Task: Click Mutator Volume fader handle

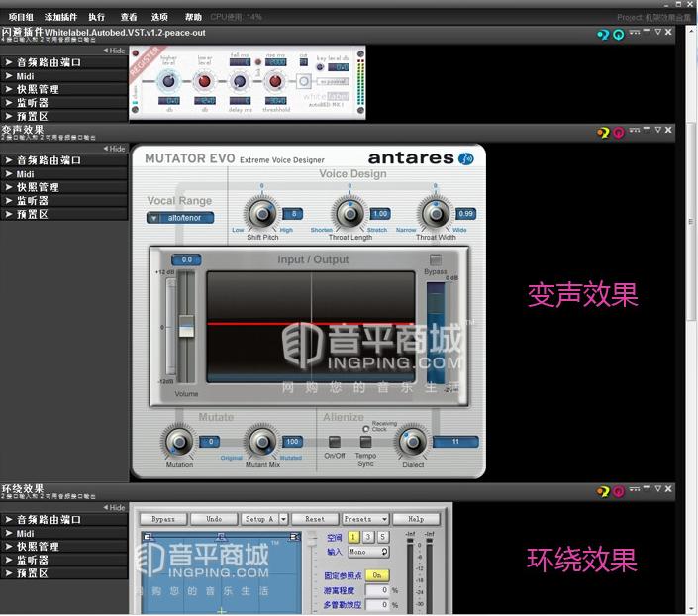Action: 186,327
